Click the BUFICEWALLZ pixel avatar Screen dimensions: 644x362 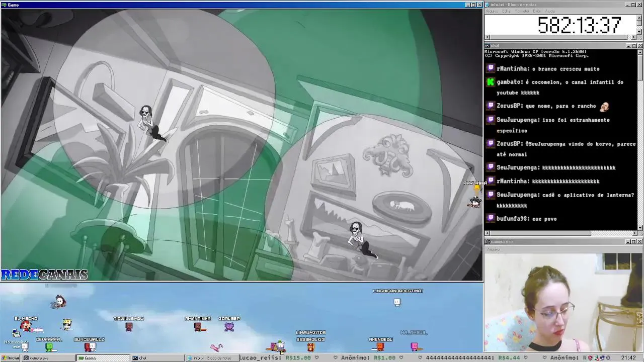pyautogui.click(x=90, y=347)
